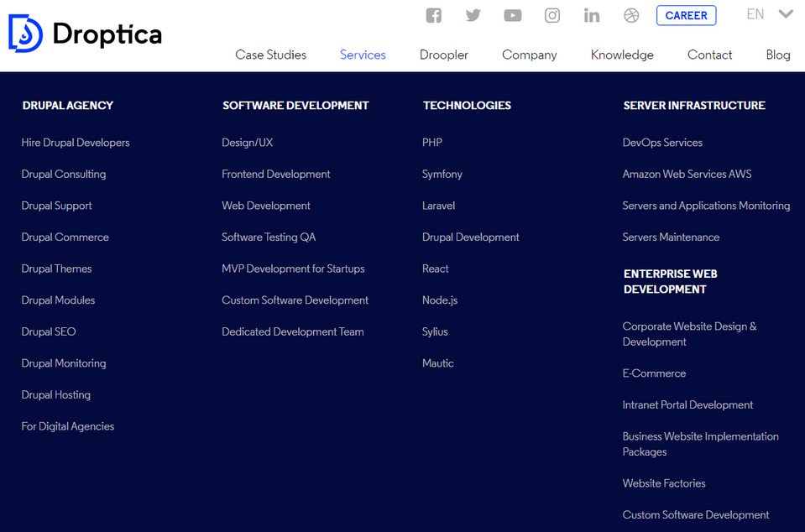This screenshot has height=532, width=805.
Task: Open the Drupal Commerce link
Action: click(65, 237)
